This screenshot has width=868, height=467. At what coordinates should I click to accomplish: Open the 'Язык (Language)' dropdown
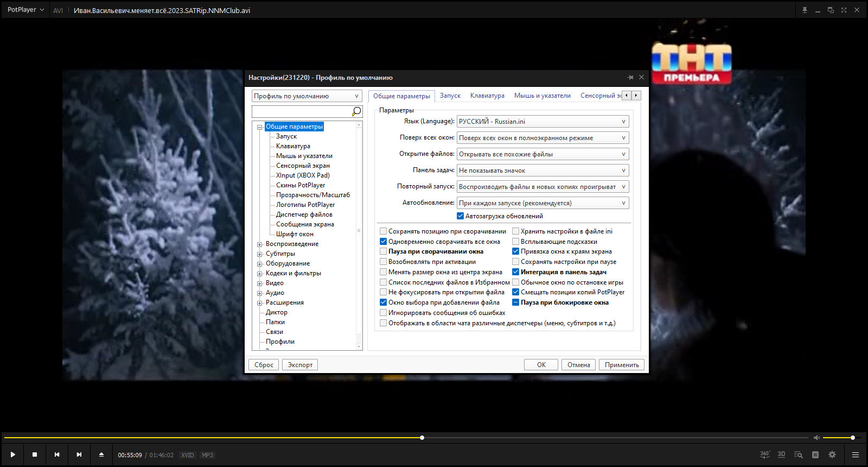(542, 122)
